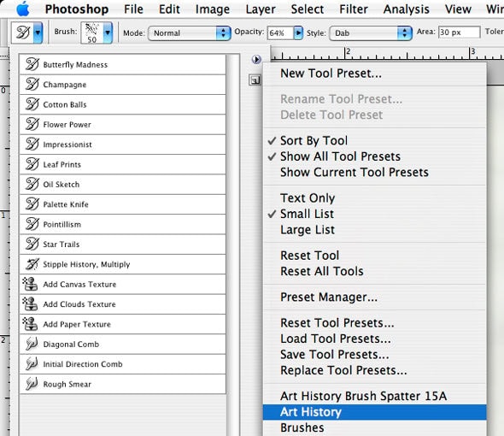
Task: Select the Rough Smear smudge icon
Action: click(32, 384)
